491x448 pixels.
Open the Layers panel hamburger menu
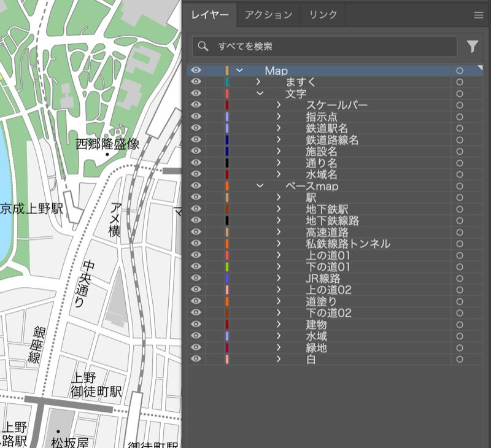click(x=479, y=15)
